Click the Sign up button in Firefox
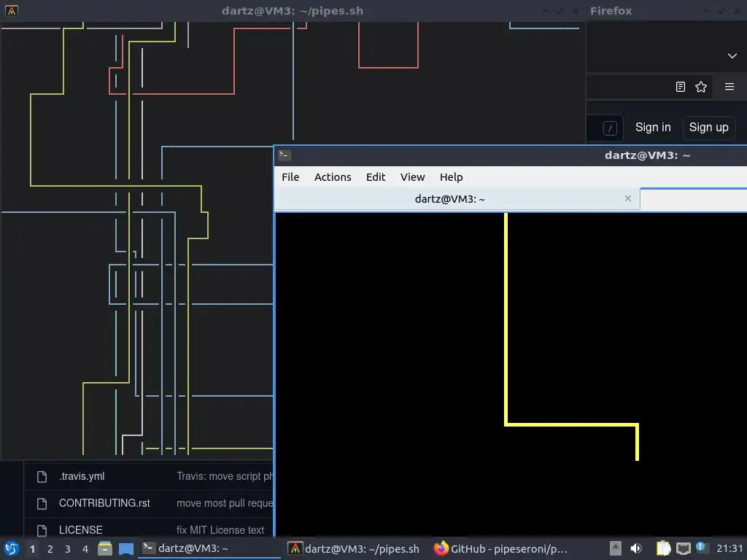This screenshot has height=560, width=747. [x=708, y=128]
